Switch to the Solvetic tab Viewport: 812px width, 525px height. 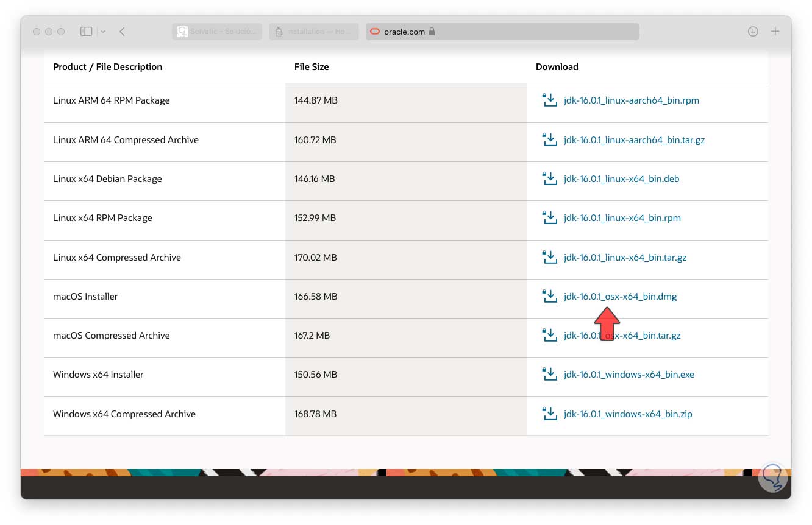click(x=217, y=32)
